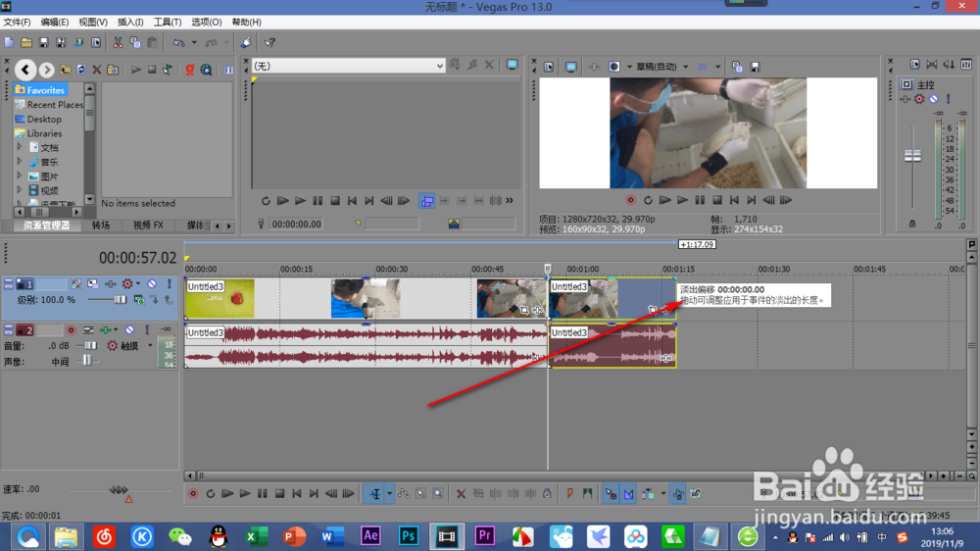980x551 pixels.
Task: Mute the master bus
Action: [x=933, y=99]
